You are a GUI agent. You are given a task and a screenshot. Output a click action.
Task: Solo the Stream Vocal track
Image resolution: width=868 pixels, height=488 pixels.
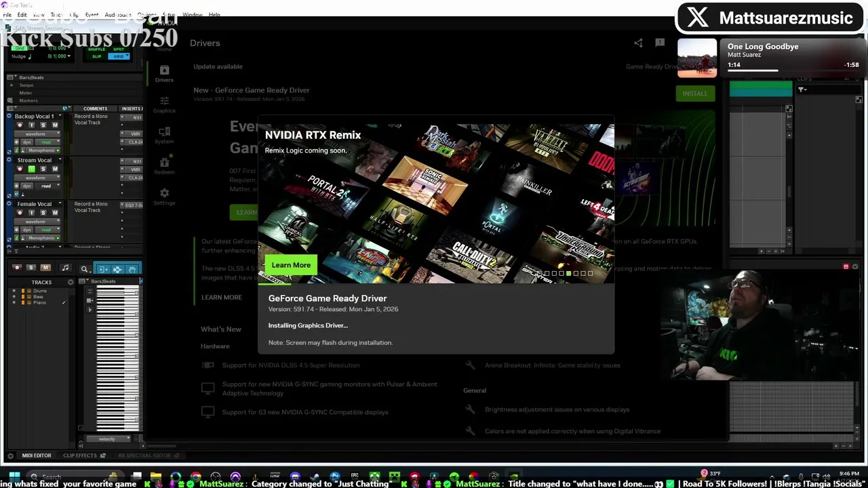pos(43,169)
